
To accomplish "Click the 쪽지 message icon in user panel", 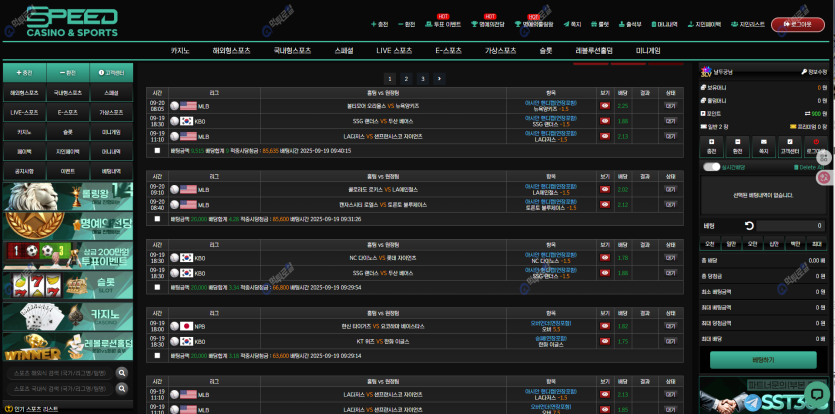I will pyautogui.click(x=763, y=146).
